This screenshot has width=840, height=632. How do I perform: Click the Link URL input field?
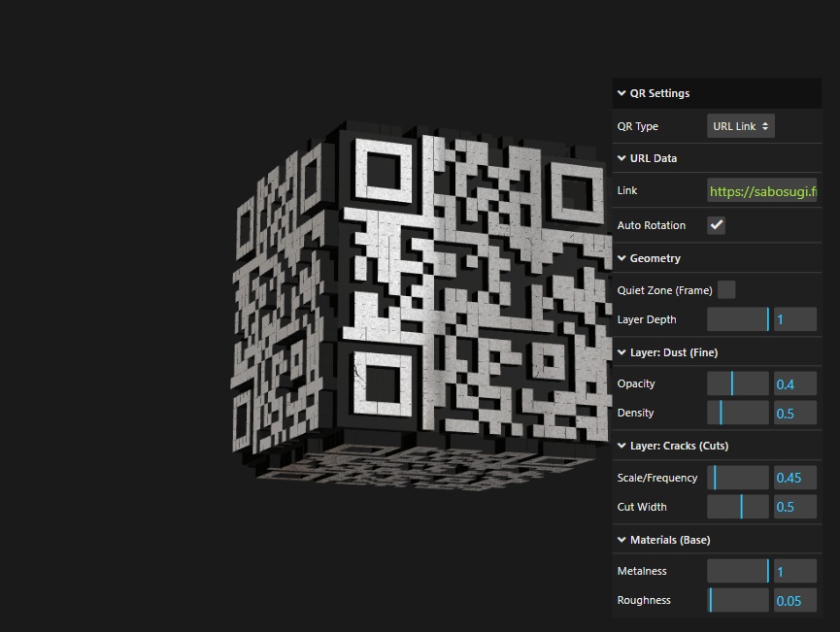(761, 191)
